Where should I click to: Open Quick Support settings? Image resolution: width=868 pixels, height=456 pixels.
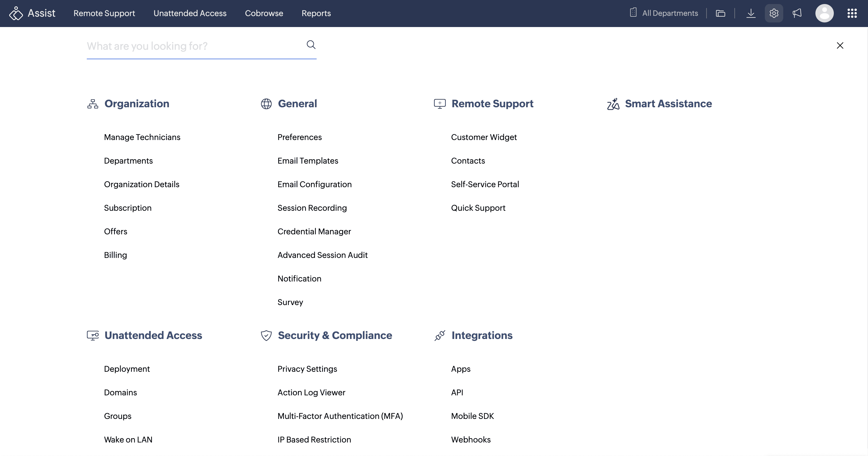tap(478, 208)
